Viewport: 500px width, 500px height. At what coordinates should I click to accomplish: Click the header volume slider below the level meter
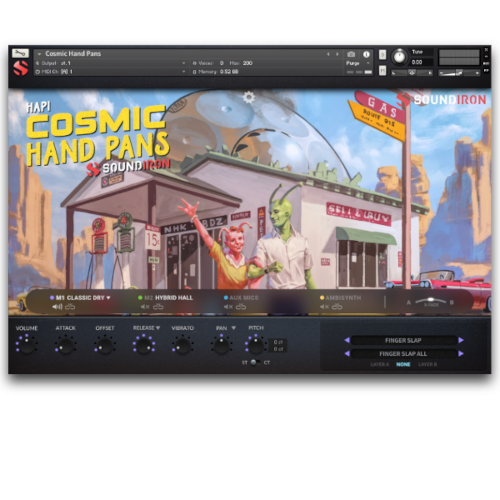point(459,72)
